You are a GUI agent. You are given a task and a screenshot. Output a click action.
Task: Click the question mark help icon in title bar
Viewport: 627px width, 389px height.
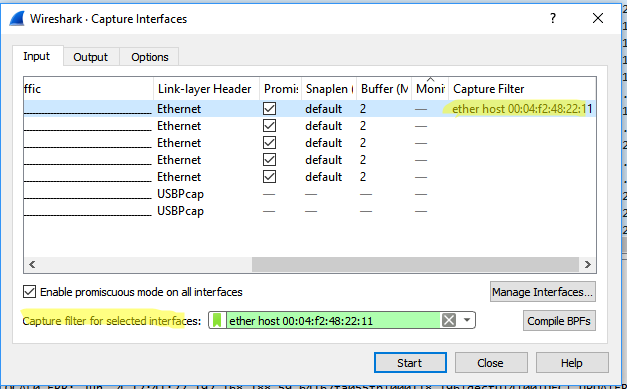pyautogui.click(x=553, y=18)
